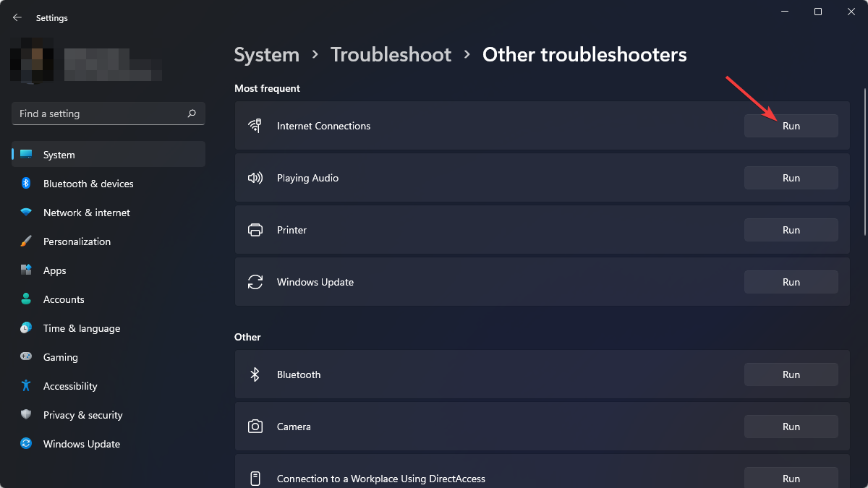Open the System breadcrumb link

coord(266,54)
